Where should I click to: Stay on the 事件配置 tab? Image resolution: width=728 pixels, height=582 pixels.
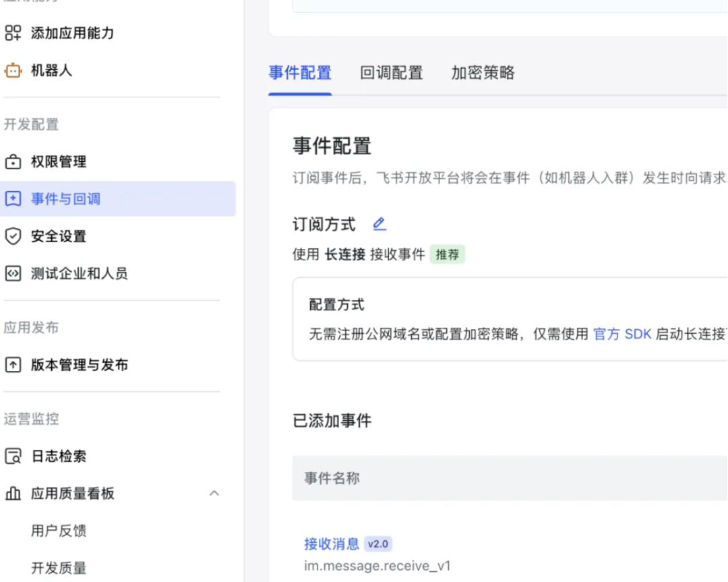(x=299, y=73)
